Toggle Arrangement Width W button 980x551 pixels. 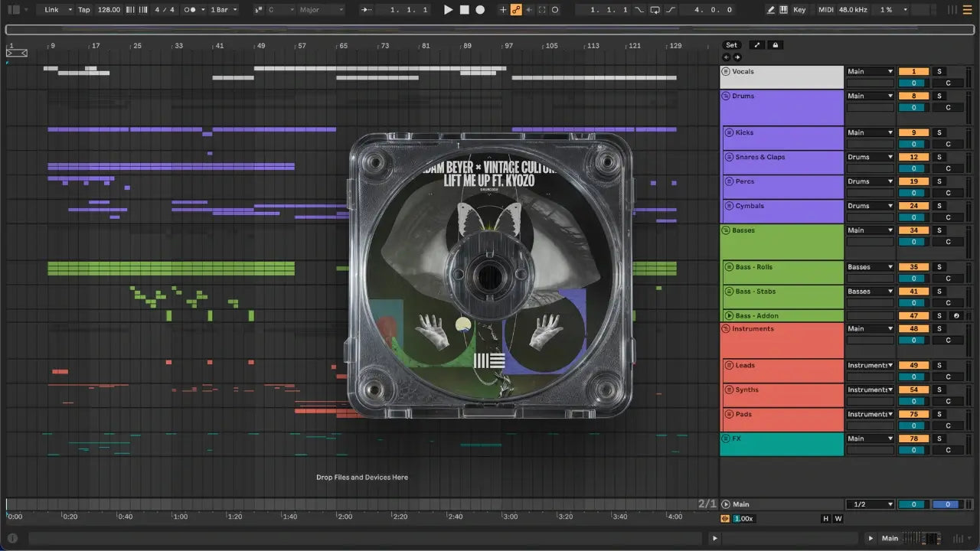point(838,519)
